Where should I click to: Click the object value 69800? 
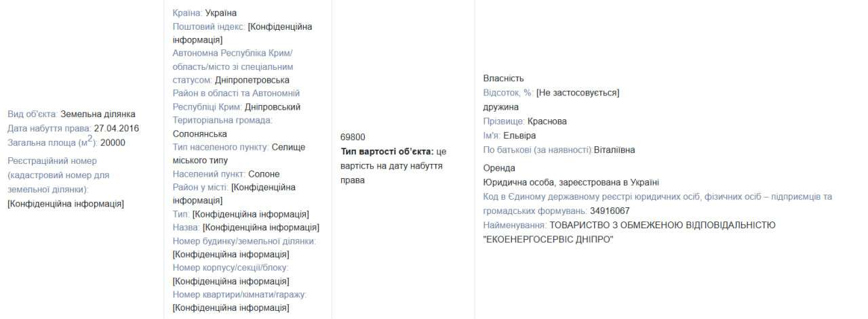(x=353, y=137)
